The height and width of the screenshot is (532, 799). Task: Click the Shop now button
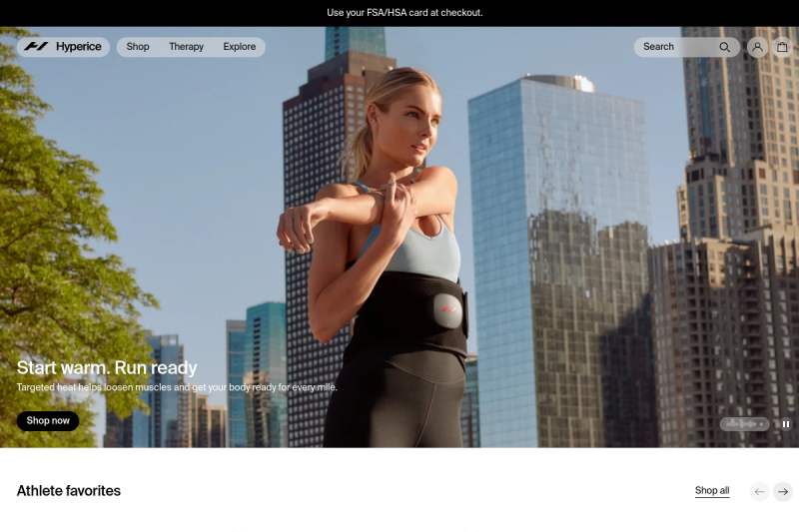point(48,420)
